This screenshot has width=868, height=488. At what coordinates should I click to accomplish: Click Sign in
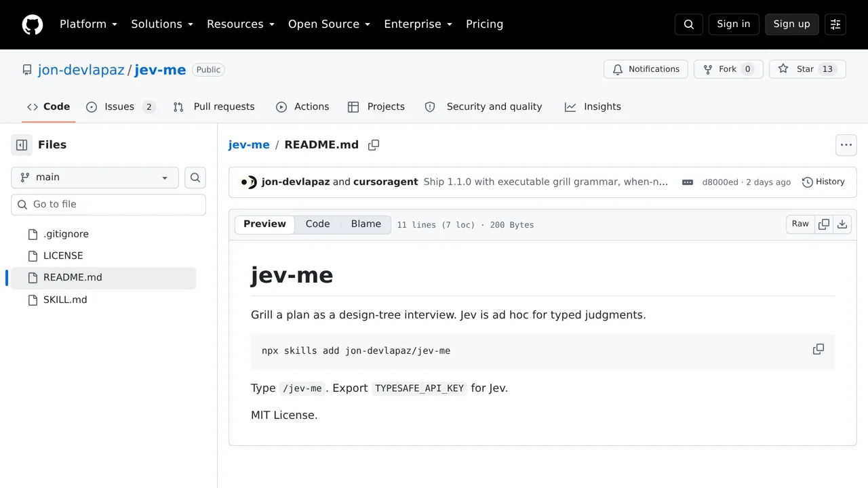[734, 24]
